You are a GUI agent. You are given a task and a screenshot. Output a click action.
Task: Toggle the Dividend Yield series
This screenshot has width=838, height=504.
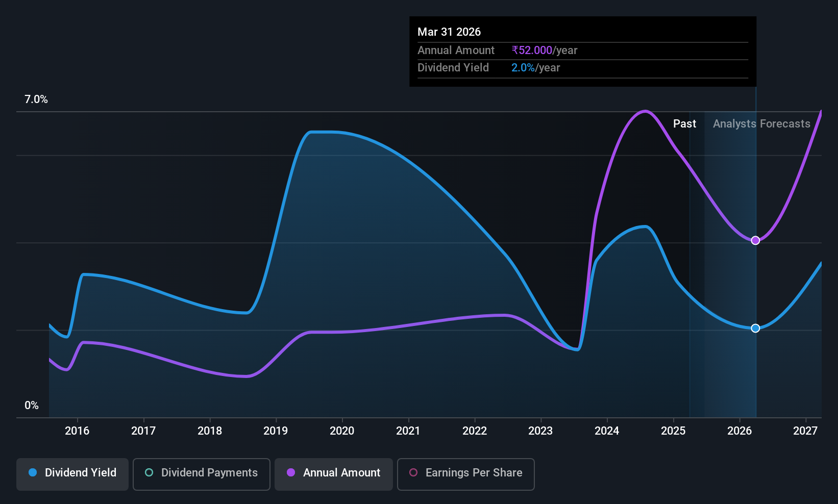[x=72, y=474]
